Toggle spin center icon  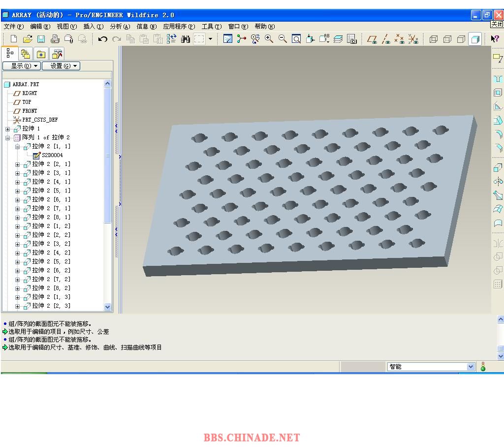pyautogui.click(x=241, y=39)
